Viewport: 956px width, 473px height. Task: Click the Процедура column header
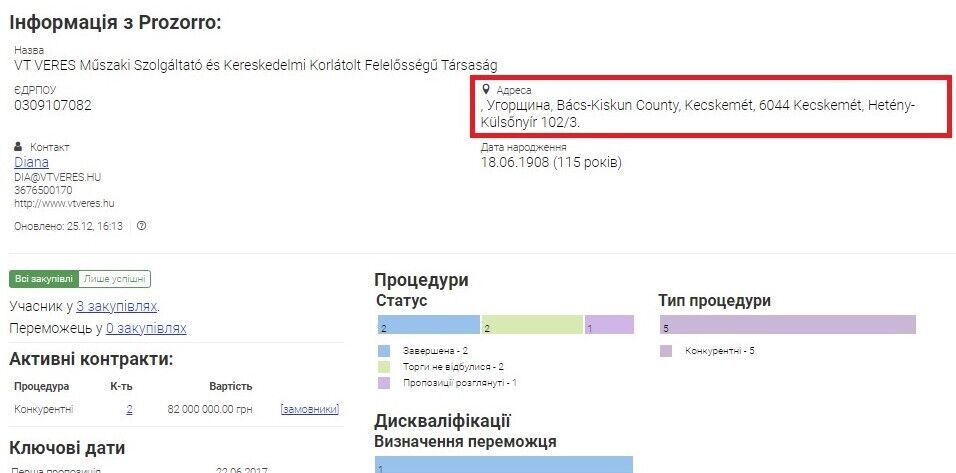[41, 386]
